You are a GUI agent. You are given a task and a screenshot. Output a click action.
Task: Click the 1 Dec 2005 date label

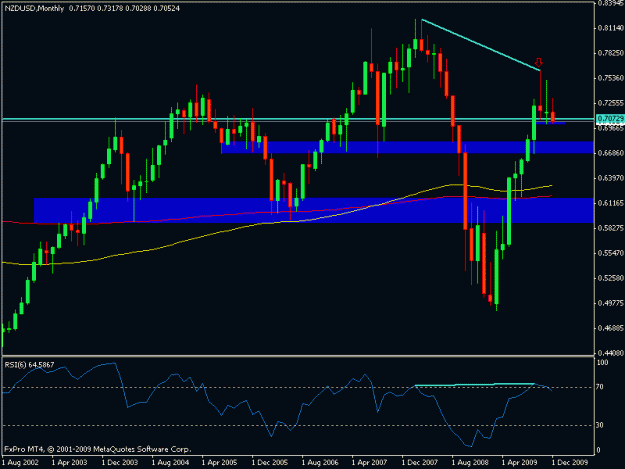tap(269, 463)
